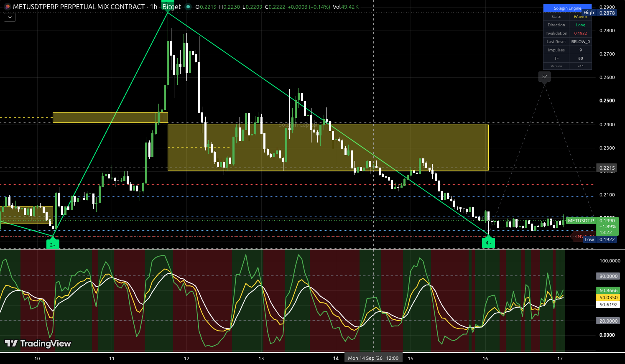
Task: Open symbol title METUSDTPERP PERPETUAL MIX CONTRACT
Action: [79, 7]
